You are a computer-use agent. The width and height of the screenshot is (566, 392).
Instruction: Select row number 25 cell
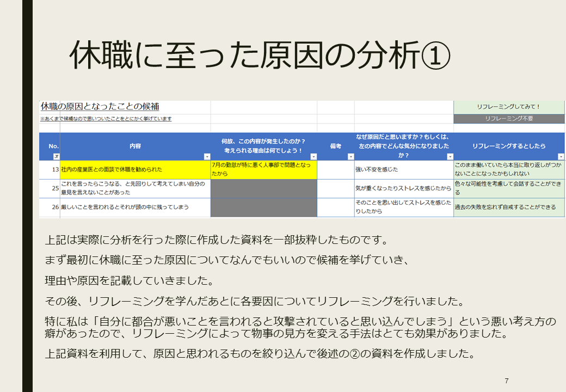(x=50, y=188)
